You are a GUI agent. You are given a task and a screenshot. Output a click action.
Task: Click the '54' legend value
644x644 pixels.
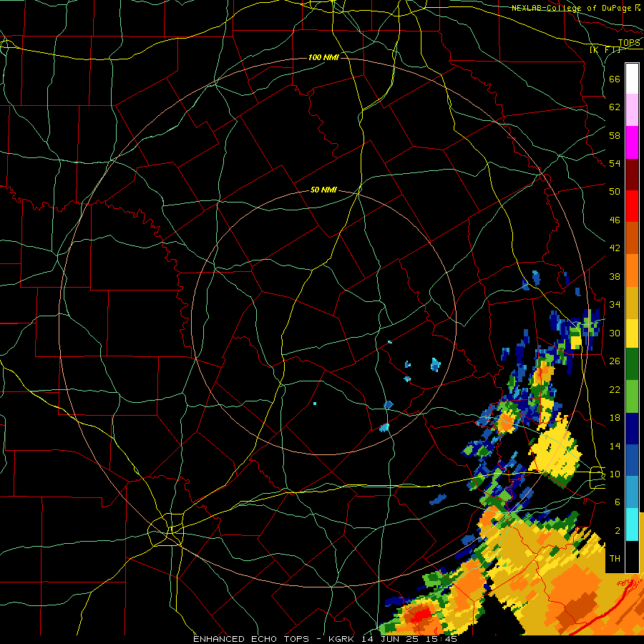(x=615, y=163)
